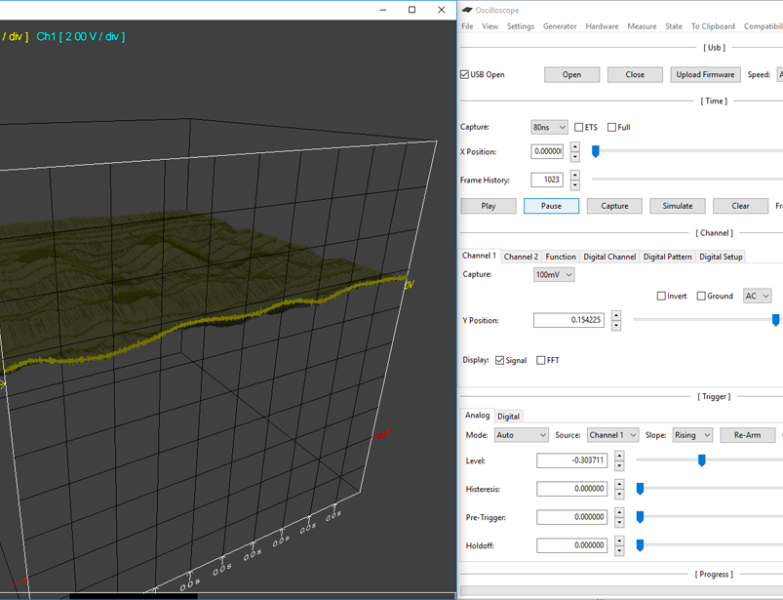Expand the AC coupling dropdown
Image resolution: width=783 pixels, height=600 pixels.
(x=757, y=296)
